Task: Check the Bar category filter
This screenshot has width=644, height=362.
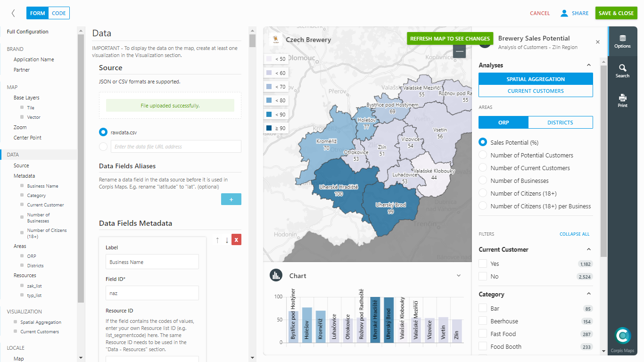Action: point(483,308)
